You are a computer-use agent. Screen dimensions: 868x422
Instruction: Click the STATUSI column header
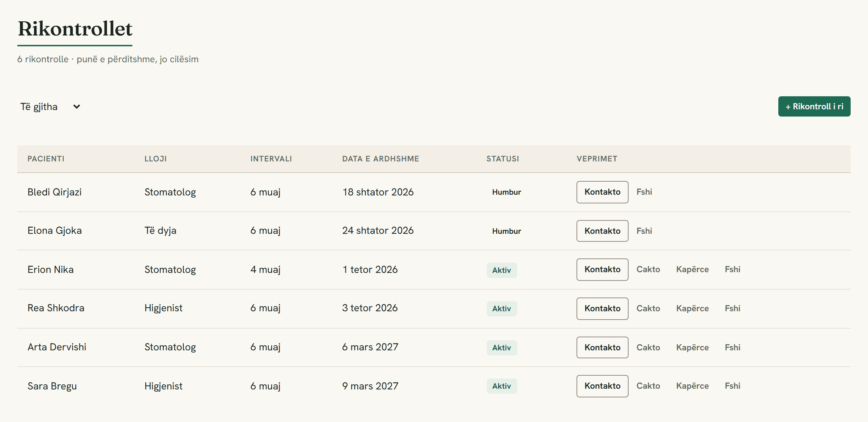(502, 159)
